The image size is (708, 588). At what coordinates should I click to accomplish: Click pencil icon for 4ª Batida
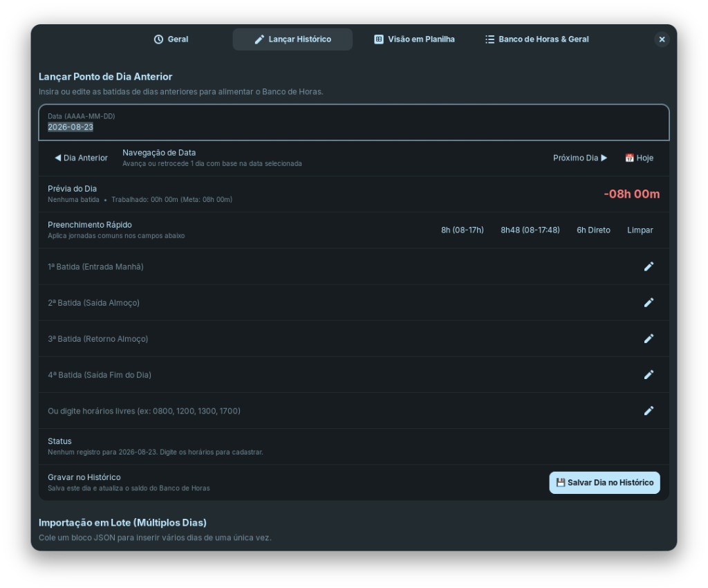(x=649, y=375)
